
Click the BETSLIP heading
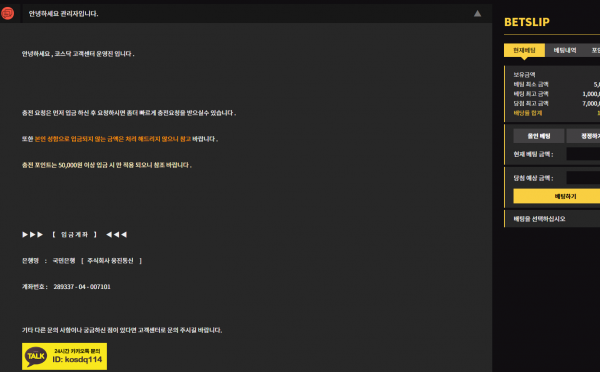[527, 22]
